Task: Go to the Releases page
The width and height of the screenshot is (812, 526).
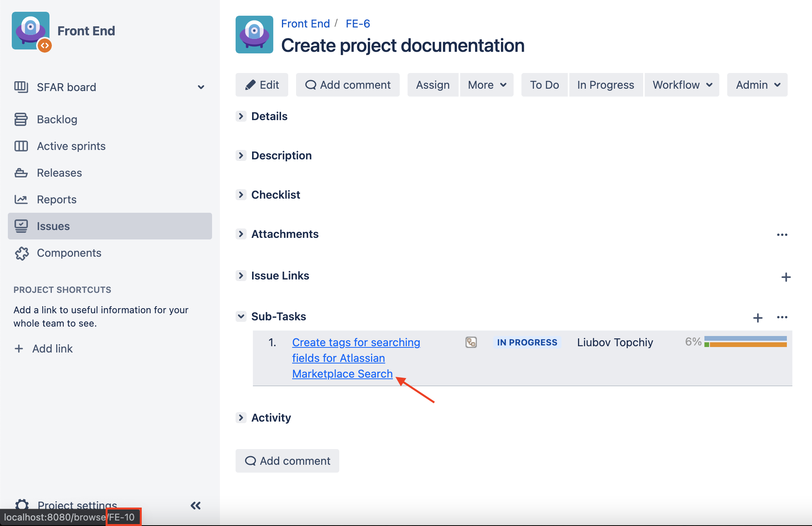Action: (x=59, y=173)
